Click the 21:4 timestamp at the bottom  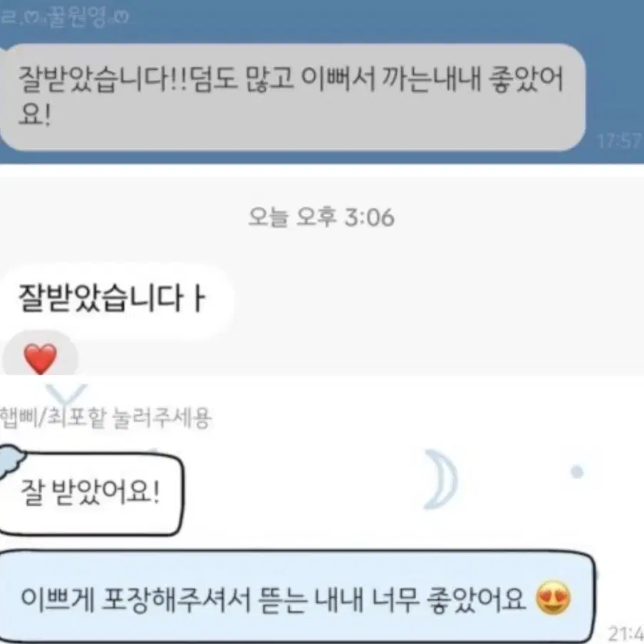(625, 633)
